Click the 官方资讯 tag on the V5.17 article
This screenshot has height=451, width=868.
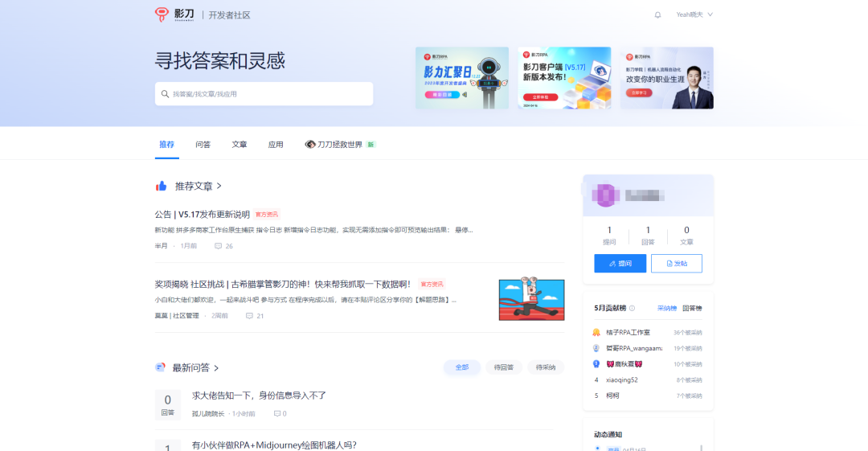[267, 215]
